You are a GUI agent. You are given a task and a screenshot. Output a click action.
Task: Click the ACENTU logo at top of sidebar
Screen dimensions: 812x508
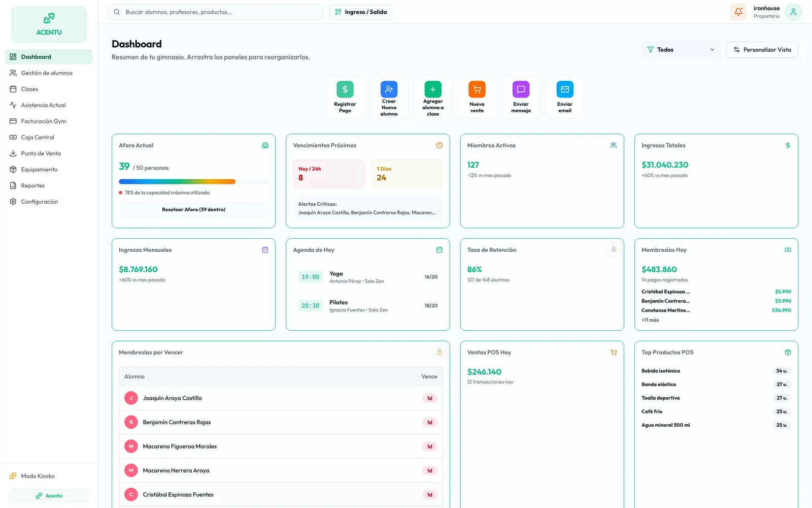49,24
